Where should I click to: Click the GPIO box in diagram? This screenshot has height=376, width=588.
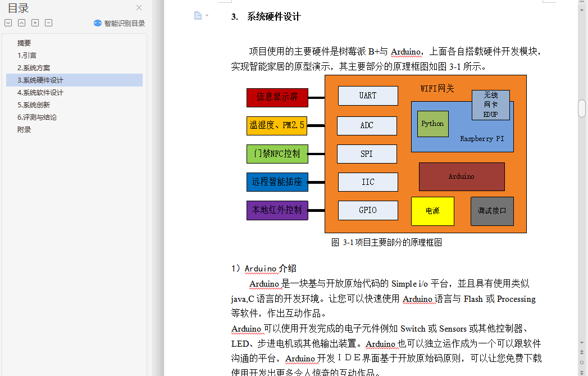368,210
